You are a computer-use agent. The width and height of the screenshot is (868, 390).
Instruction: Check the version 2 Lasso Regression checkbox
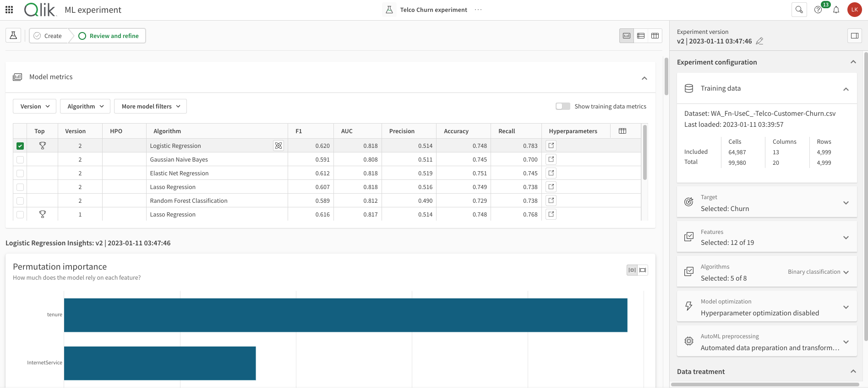(x=20, y=187)
